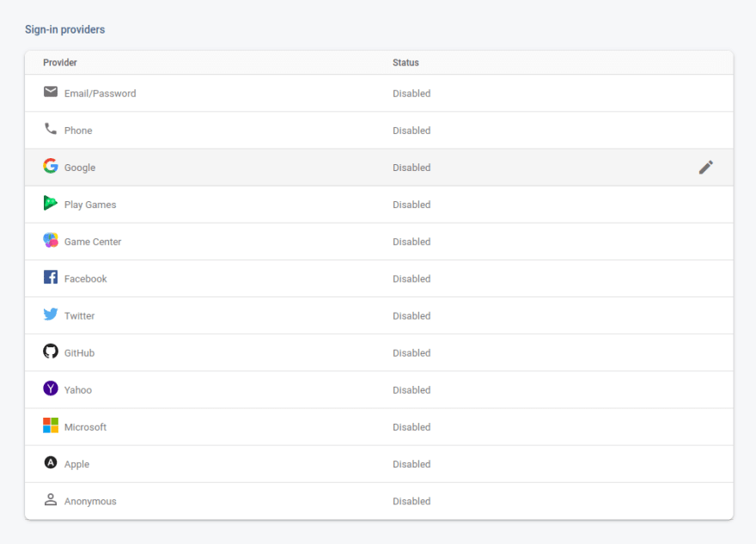The image size is (756, 544).
Task: Select the Twitter provider label
Action: [80, 316]
